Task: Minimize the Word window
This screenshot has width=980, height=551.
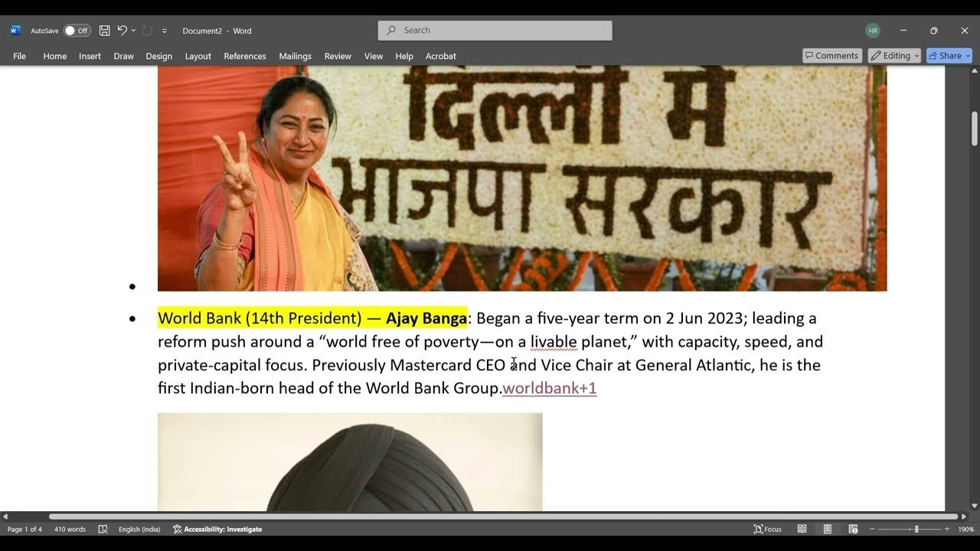Action: tap(903, 31)
